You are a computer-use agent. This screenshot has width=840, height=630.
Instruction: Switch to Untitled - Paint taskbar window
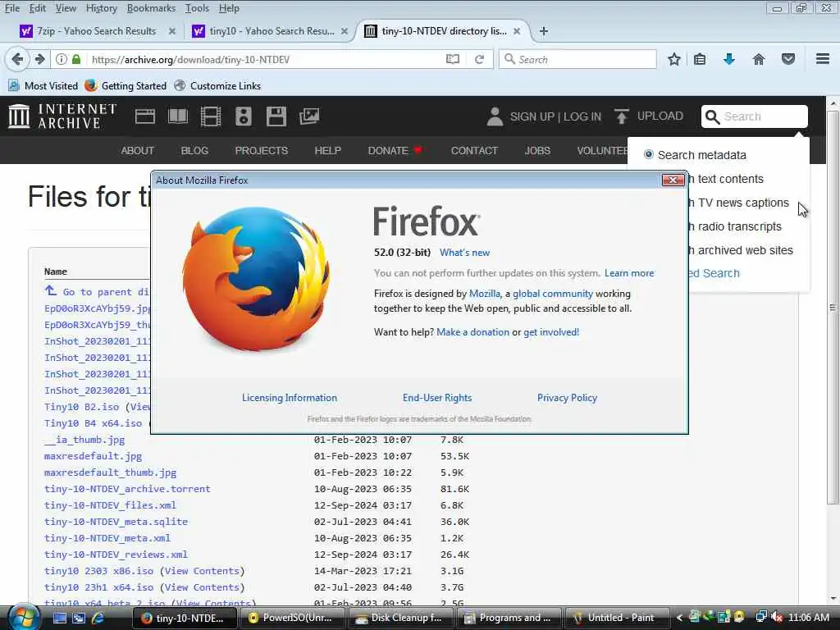point(617,618)
